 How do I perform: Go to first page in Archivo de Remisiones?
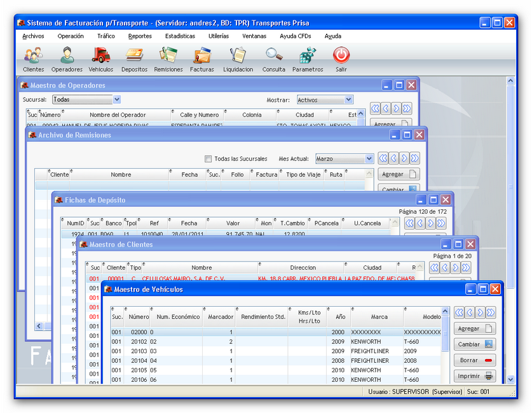383,158
